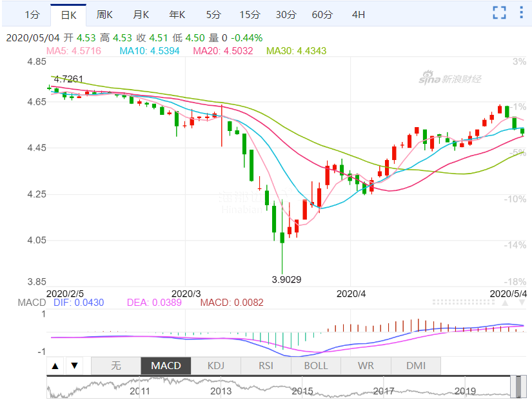
Task: Enter fullscreen chart view
Action: tap(499, 13)
